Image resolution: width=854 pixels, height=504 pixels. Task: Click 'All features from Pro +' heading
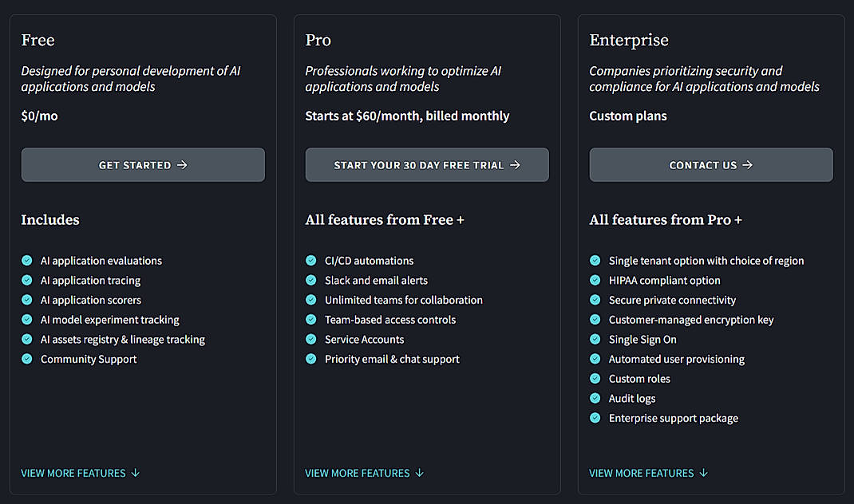pos(666,219)
